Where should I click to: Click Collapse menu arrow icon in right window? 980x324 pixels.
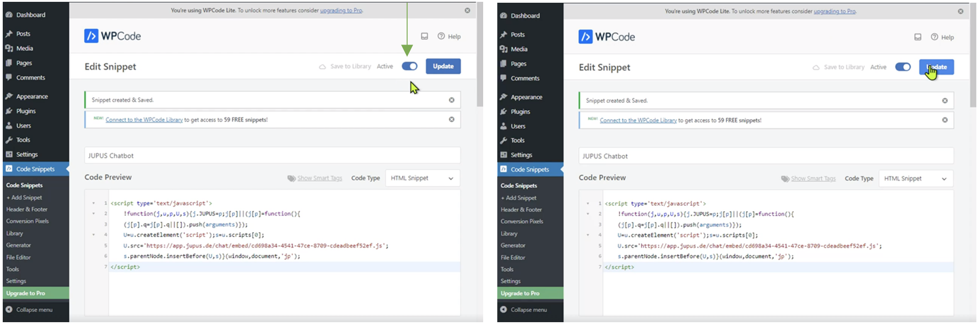(503, 309)
